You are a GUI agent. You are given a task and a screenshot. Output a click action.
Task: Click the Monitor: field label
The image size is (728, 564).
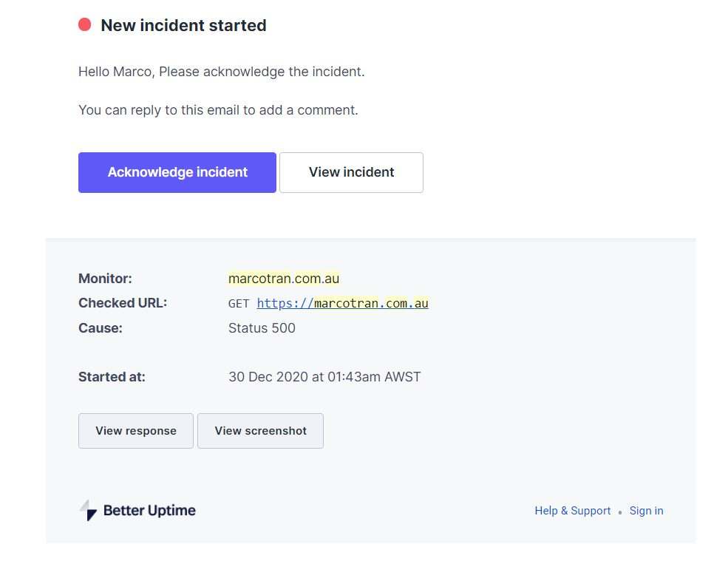click(105, 279)
